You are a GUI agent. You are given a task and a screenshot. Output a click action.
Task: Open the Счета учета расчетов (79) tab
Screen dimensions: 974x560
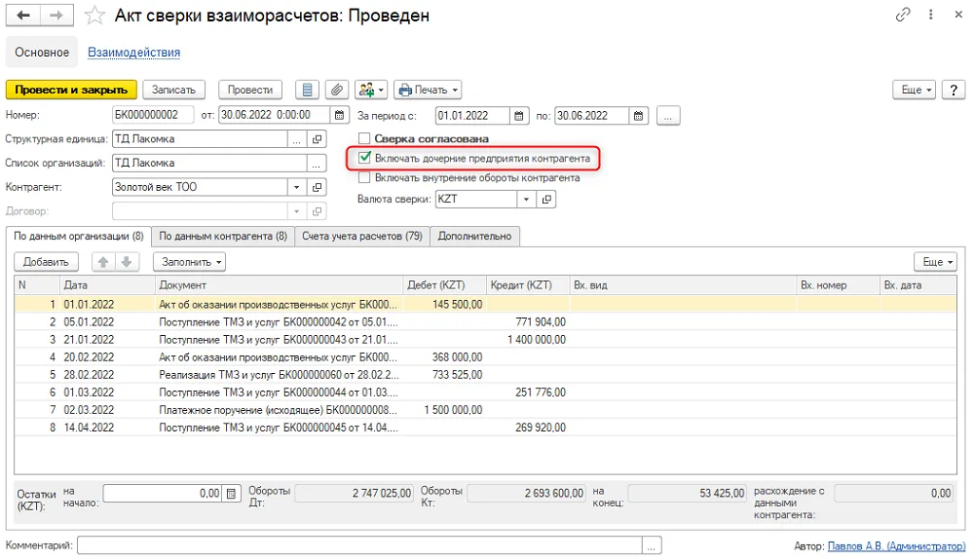point(361,236)
